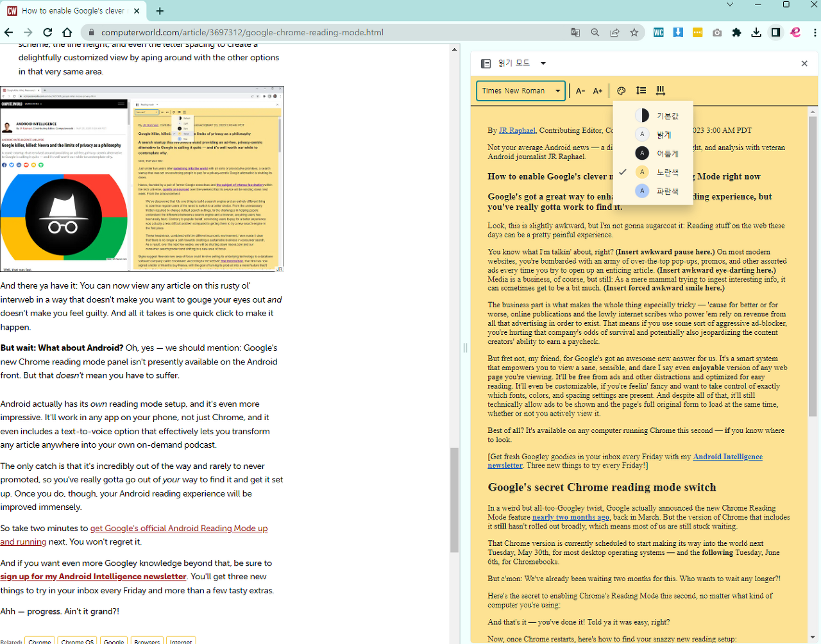Click the reading panel scroll-down arrow
821x644 pixels.
(x=813, y=638)
